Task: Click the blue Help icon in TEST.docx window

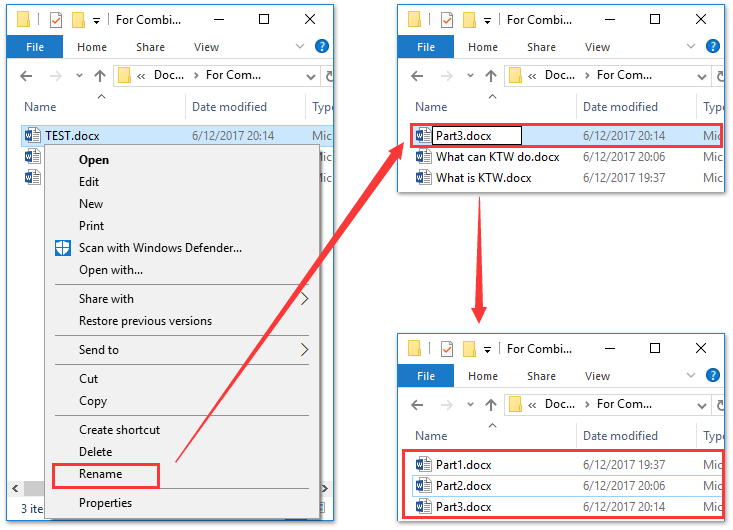Action: pos(322,46)
